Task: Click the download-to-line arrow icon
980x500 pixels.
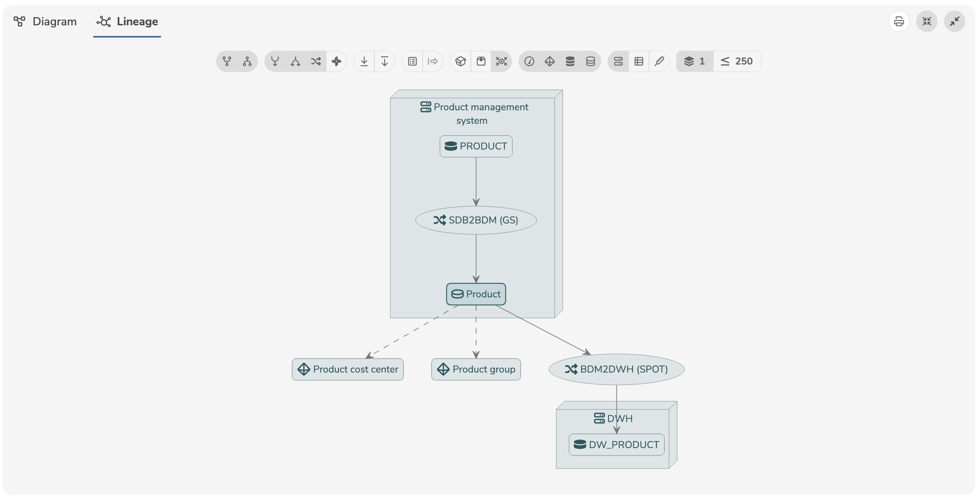Action: (364, 61)
